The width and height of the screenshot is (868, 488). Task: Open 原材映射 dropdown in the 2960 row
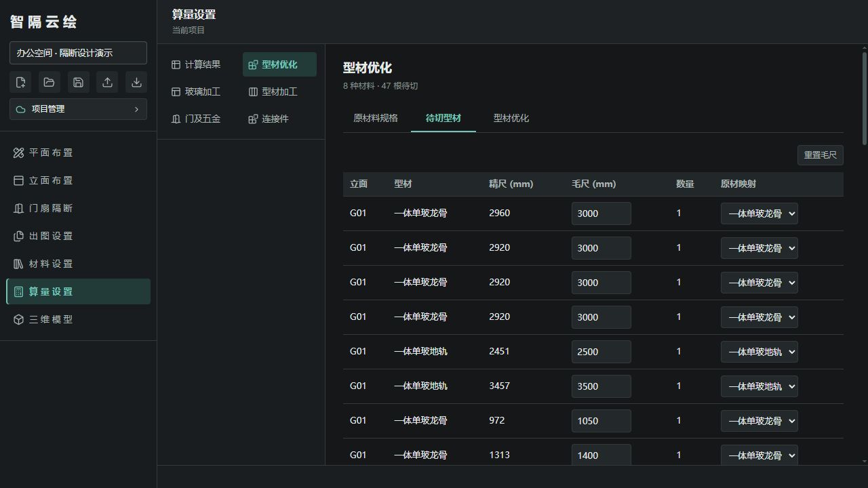pos(759,213)
